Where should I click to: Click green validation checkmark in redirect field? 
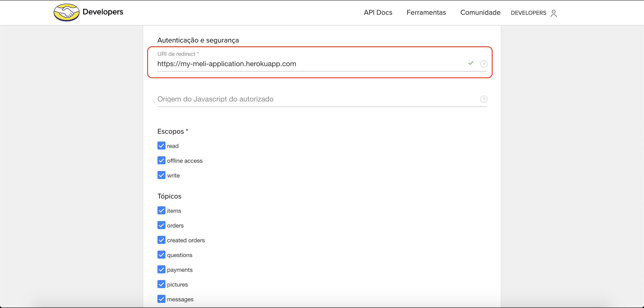[x=471, y=63]
